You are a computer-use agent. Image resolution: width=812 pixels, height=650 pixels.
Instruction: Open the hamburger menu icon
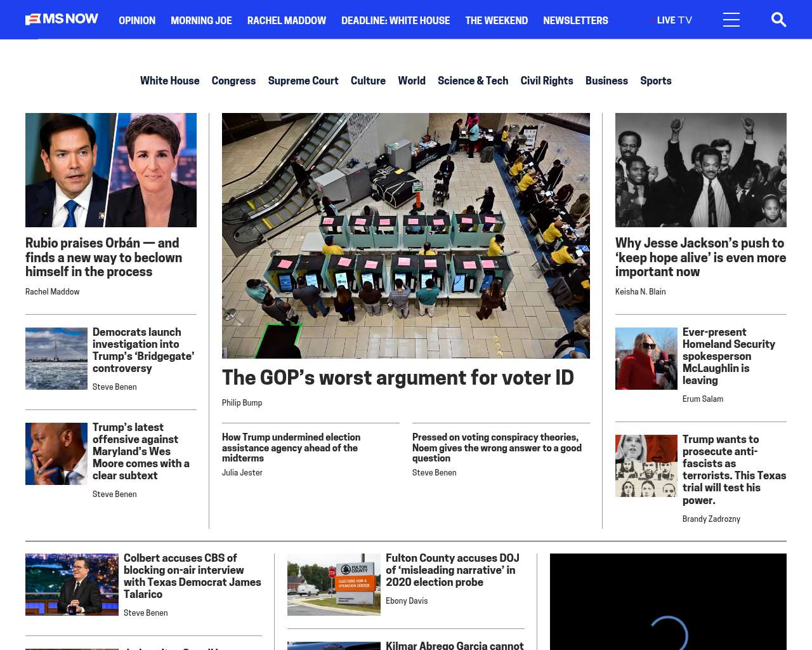click(731, 20)
